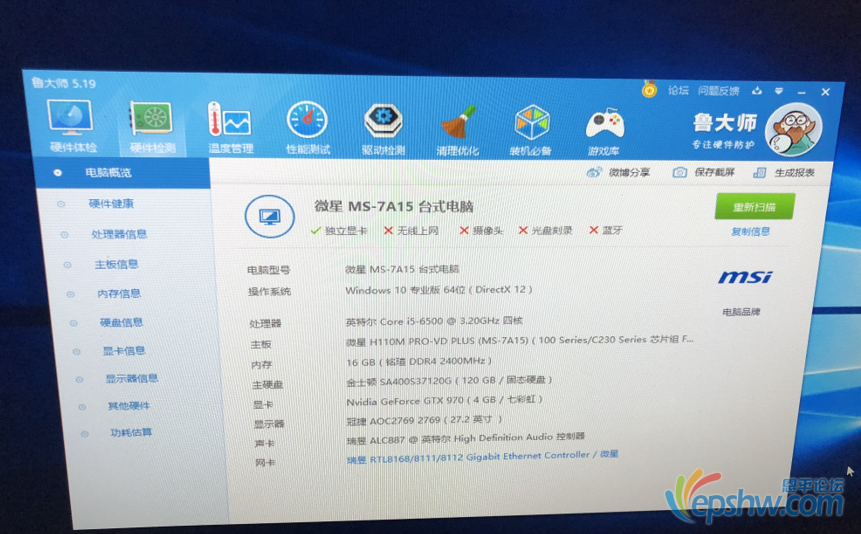861x534 pixels.
Task: Click the GeForce GTX 970 value
Action: (444, 400)
